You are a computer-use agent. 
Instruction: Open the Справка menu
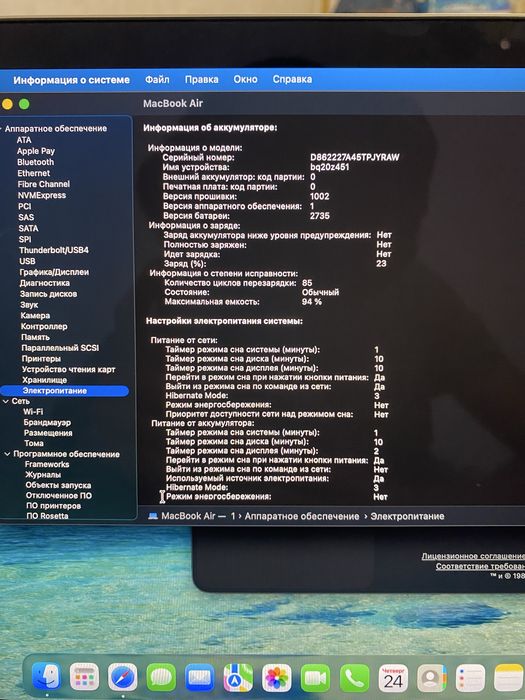click(x=292, y=79)
